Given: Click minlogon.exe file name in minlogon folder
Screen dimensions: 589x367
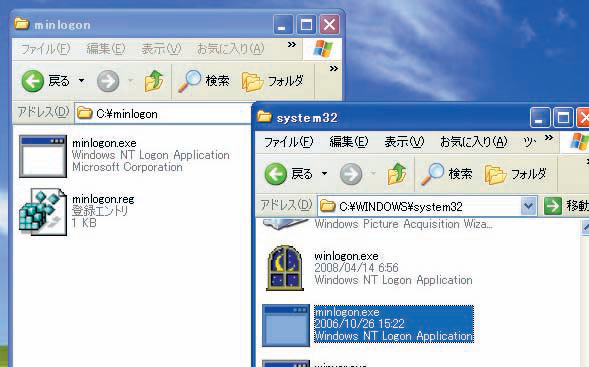Looking at the screenshot, I should [x=104, y=143].
